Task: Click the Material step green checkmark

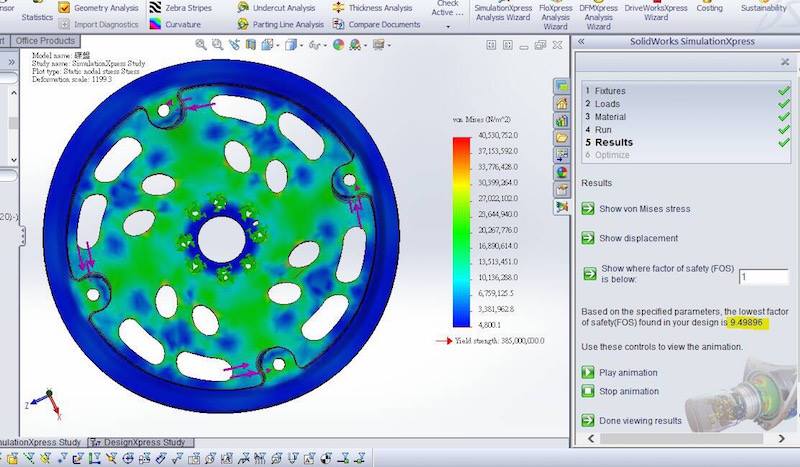Action: point(783,117)
